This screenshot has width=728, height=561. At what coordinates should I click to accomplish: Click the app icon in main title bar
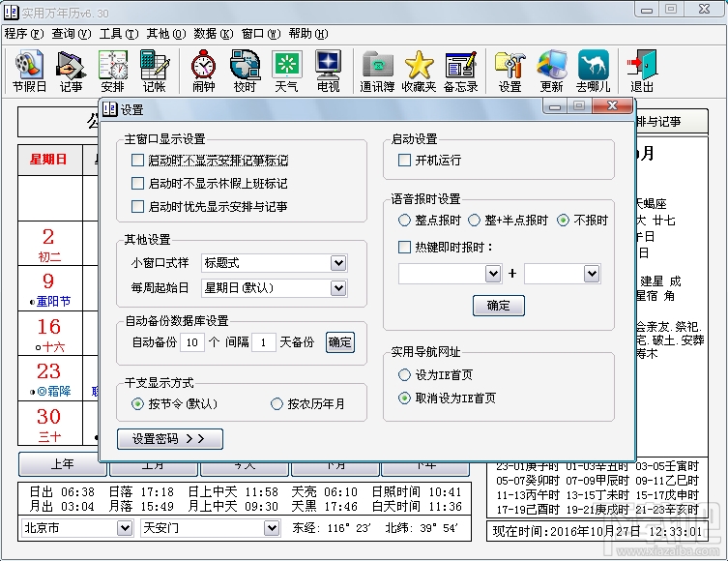[12, 12]
